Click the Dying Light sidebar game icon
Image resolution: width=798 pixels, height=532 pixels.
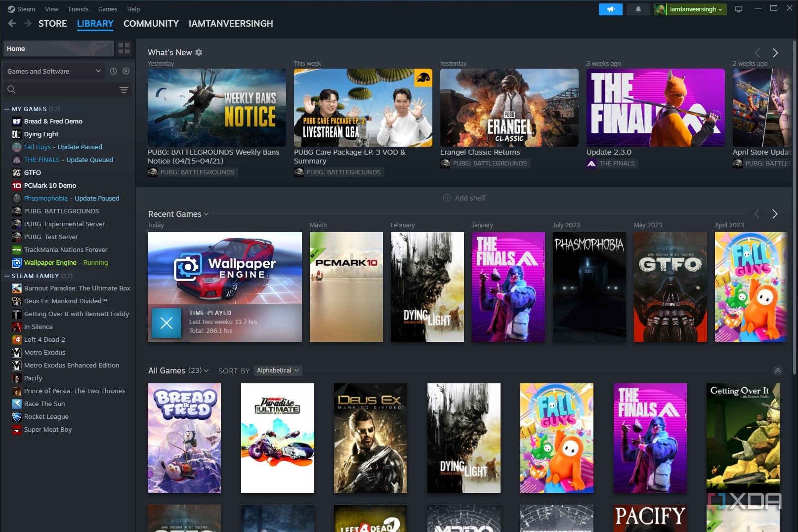click(x=16, y=134)
